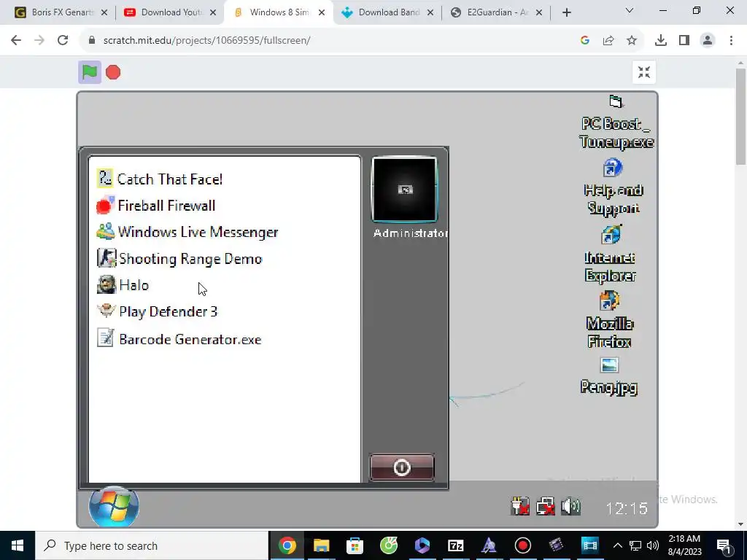Exit fullscreen mode using the shrink icon
Image resolution: width=747 pixels, height=560 pixels.
coord(644,72)
